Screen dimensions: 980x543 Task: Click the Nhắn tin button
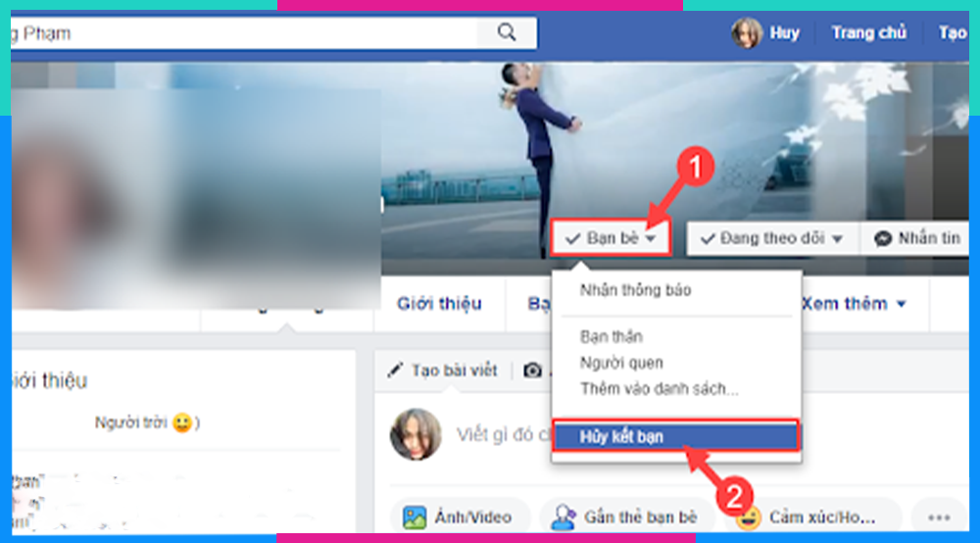[x=915, y=238]
